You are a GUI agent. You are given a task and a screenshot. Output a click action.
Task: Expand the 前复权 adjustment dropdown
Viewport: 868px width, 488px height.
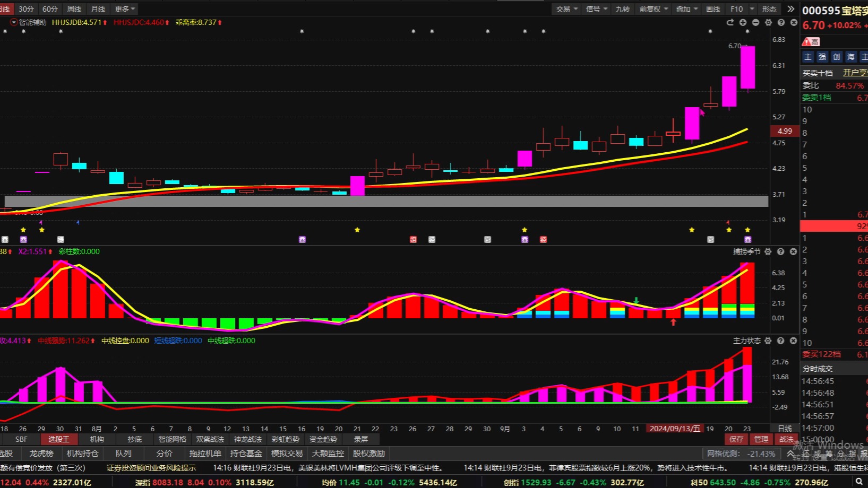pyautogui.click(x=654, y=9)
